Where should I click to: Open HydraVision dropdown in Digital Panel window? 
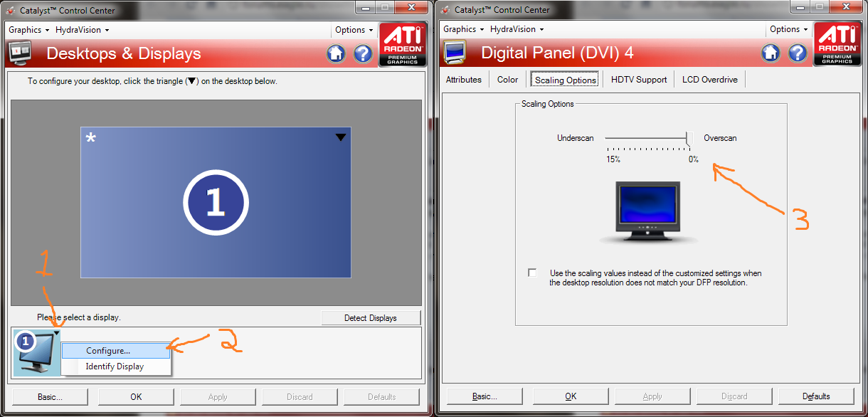tap(517, 29)
